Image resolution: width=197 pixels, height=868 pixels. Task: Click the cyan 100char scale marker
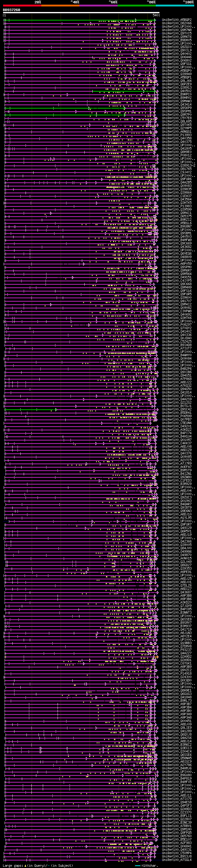(138, 866)
